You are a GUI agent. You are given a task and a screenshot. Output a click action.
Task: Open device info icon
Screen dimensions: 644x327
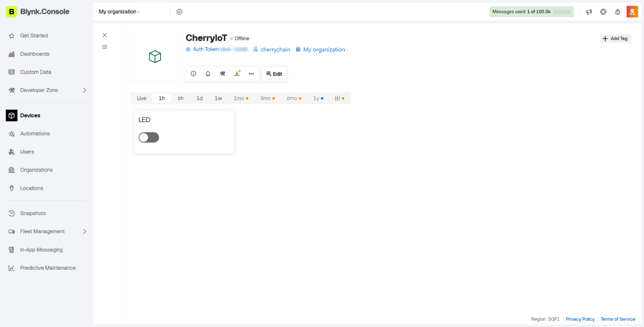pyautogui.click(x=193, y=74)
